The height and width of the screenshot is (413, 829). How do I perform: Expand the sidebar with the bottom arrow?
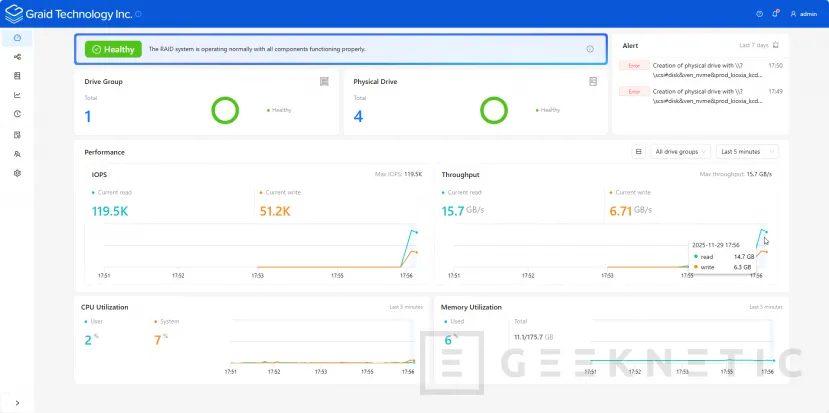click(17, 401)
